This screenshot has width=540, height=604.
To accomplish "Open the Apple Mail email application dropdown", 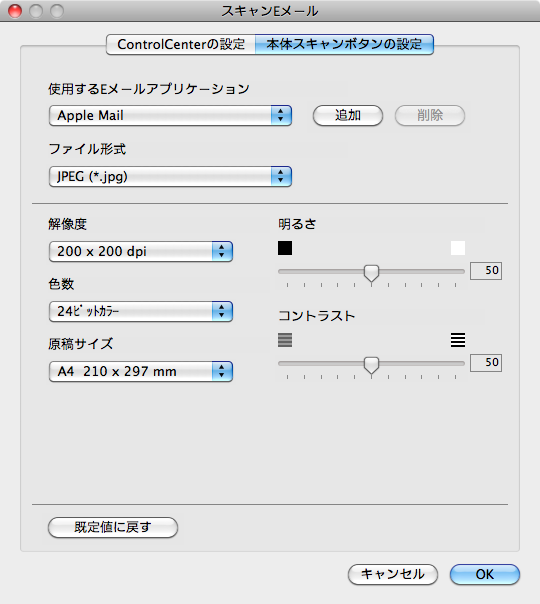I will (x=170, y=116).
